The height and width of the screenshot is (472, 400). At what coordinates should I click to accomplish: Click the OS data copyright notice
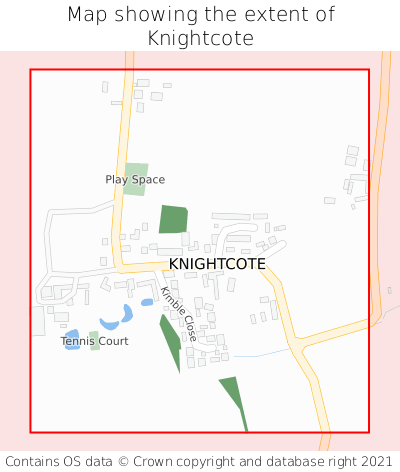point(199,462)
